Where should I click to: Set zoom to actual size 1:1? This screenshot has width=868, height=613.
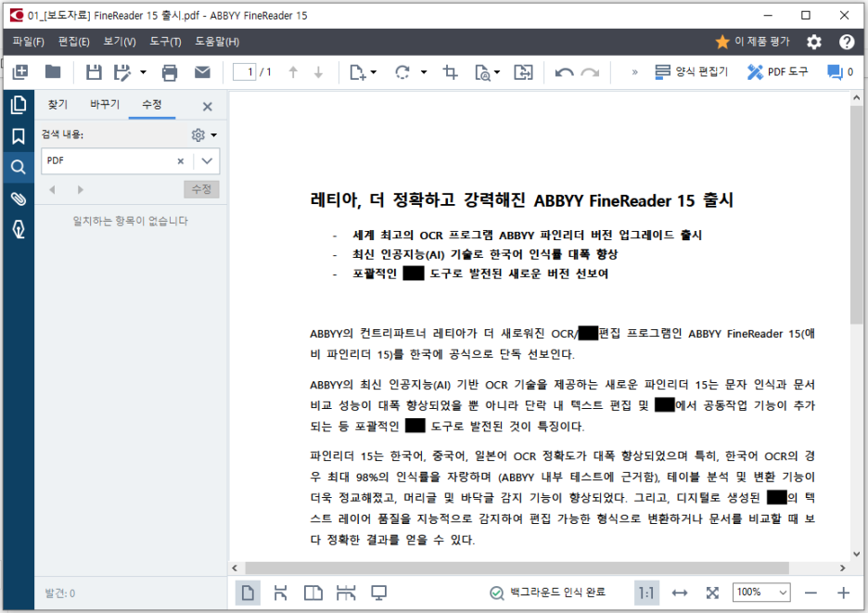point(646,594)
